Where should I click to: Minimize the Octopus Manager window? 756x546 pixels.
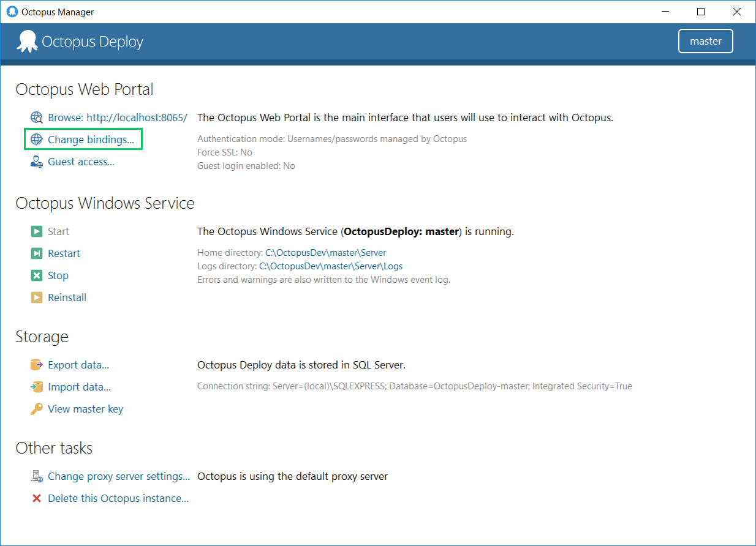(x=666, y=12)
